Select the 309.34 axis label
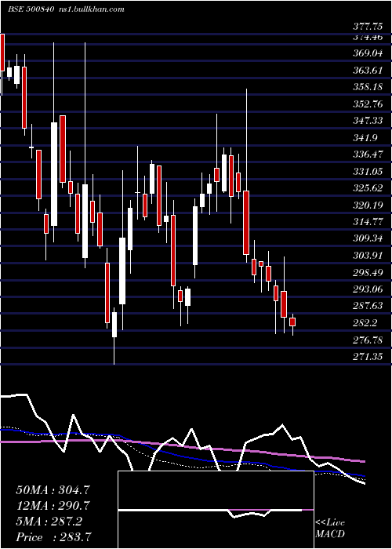 tap(367, 238)
